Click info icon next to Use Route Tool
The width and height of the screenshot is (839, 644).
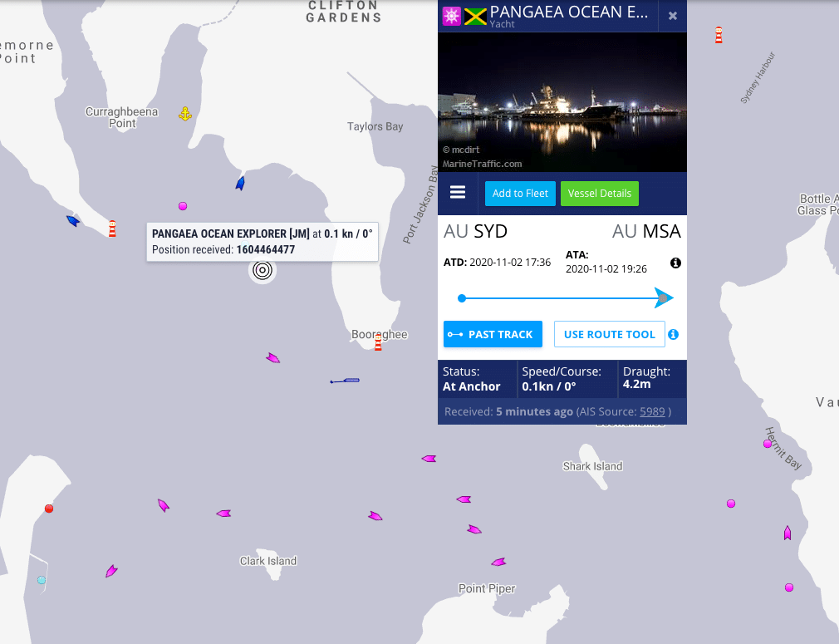(x=674, y=334)
